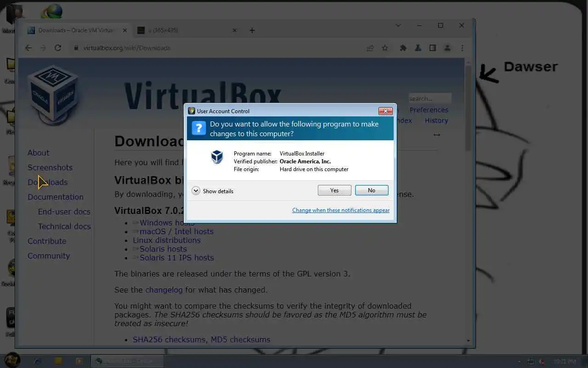Open 'Change when these notifications appear' link
The image size is (588, 368).
[x=341, y=210]
